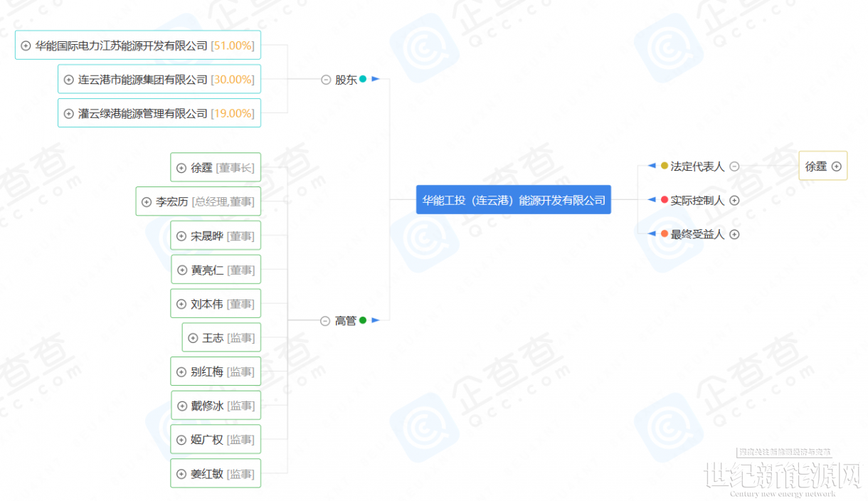
Task: Expand 实际控制人 plus icon
Action: tap(735, 201)
